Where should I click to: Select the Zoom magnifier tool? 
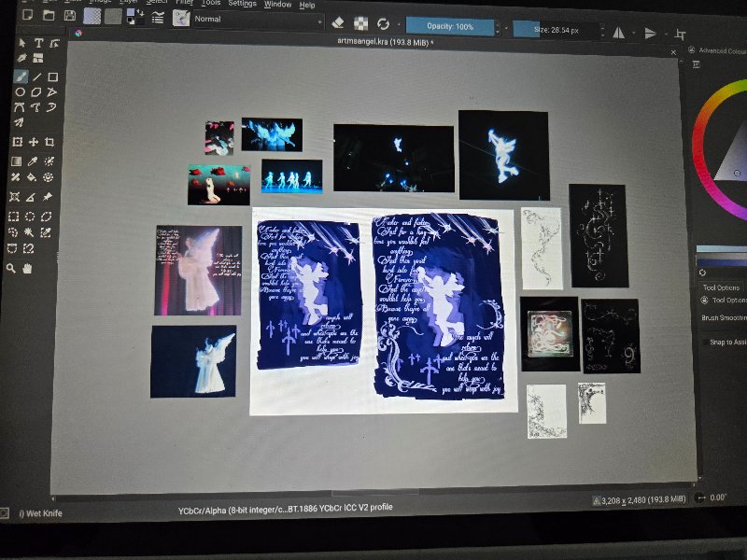click(x=11, y=269)
